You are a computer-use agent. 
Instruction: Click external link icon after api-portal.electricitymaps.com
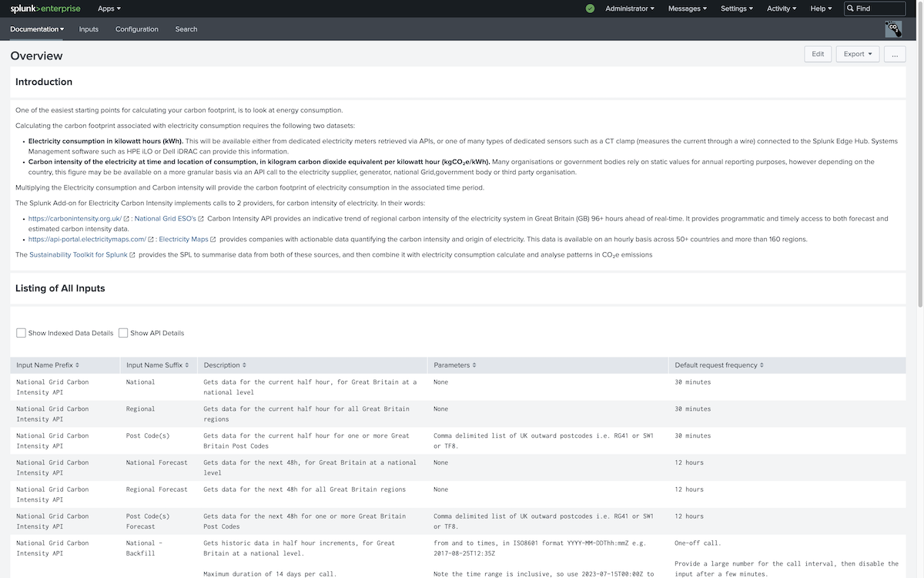[151, 240]
